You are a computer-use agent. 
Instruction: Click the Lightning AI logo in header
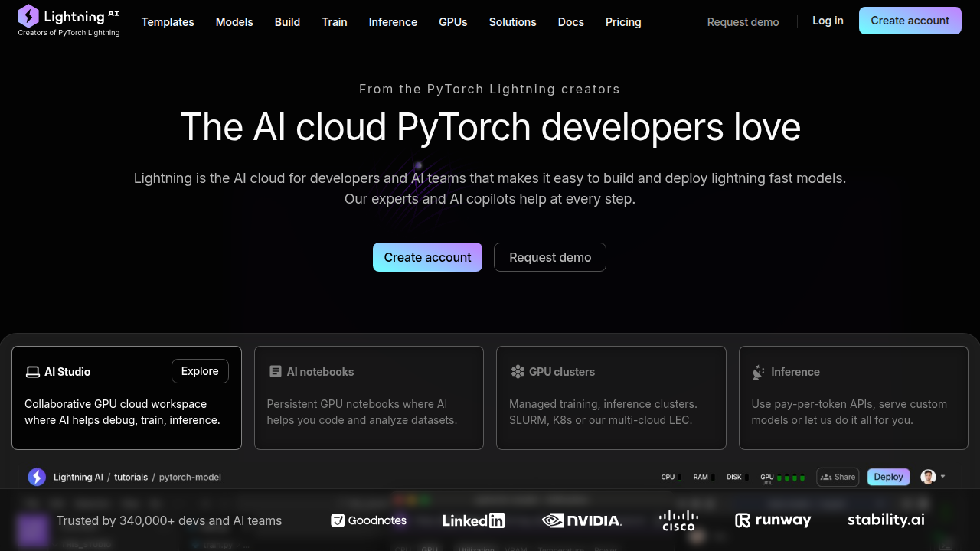[x=69, y=21]
